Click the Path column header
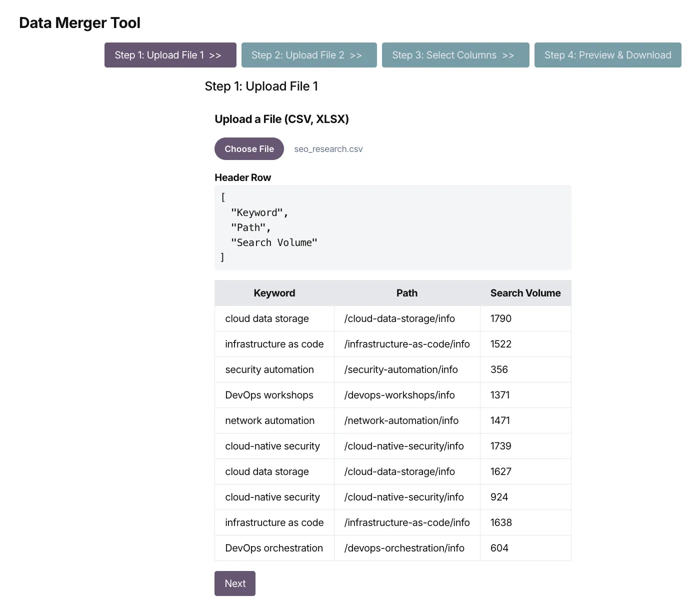 (x=407, y=293)
